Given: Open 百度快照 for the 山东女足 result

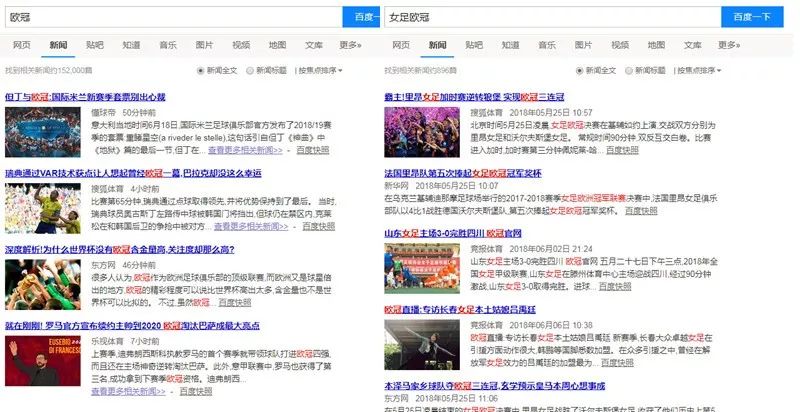Looking at the screenshot, I should pos(615,287).
